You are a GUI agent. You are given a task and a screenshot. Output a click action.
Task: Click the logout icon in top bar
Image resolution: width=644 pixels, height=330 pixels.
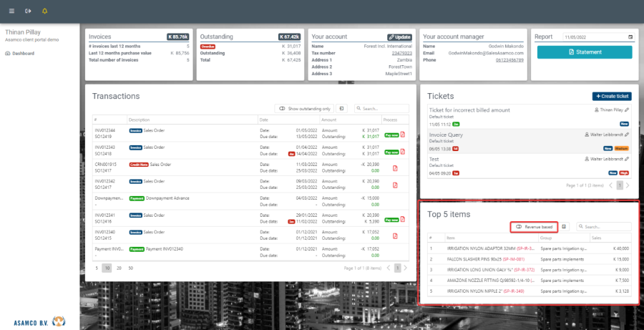28,11
